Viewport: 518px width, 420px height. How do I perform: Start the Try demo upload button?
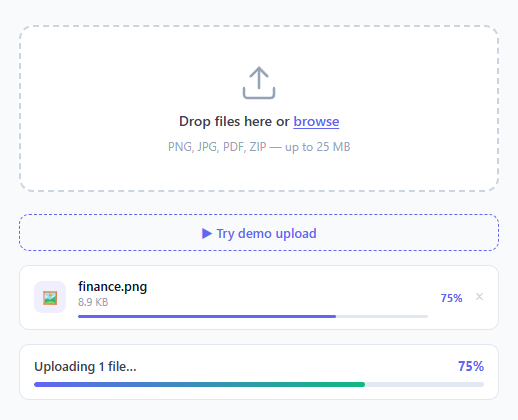pos(259,233)
